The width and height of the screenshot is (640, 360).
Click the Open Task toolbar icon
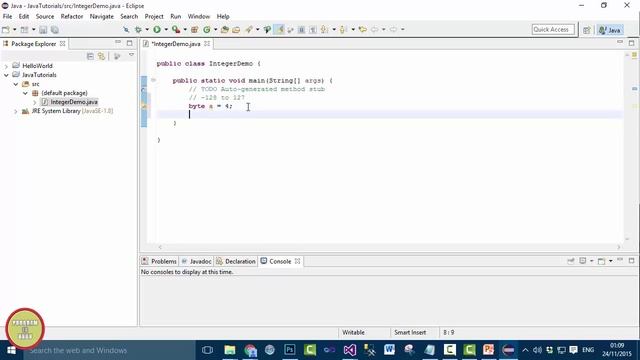tap(236, 30)
